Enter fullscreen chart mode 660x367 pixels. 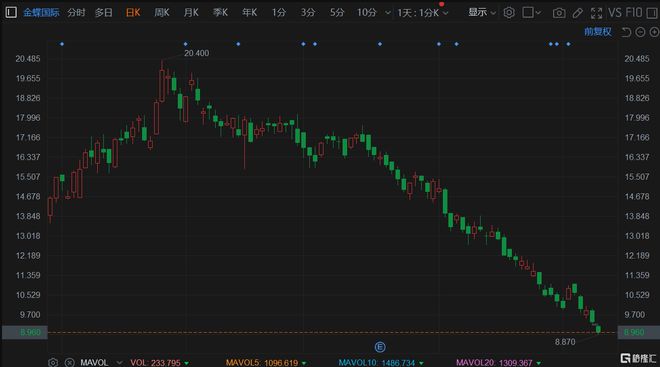(x=596, y=13)
